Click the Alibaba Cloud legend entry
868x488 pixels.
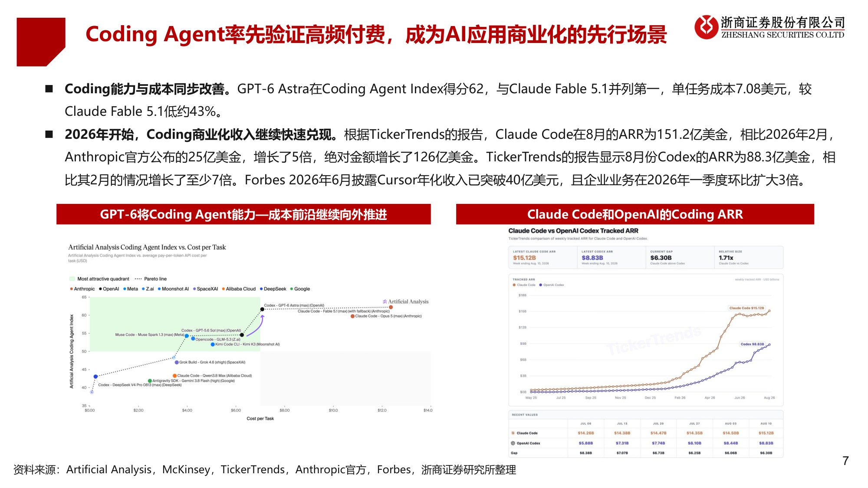[239, 289]
